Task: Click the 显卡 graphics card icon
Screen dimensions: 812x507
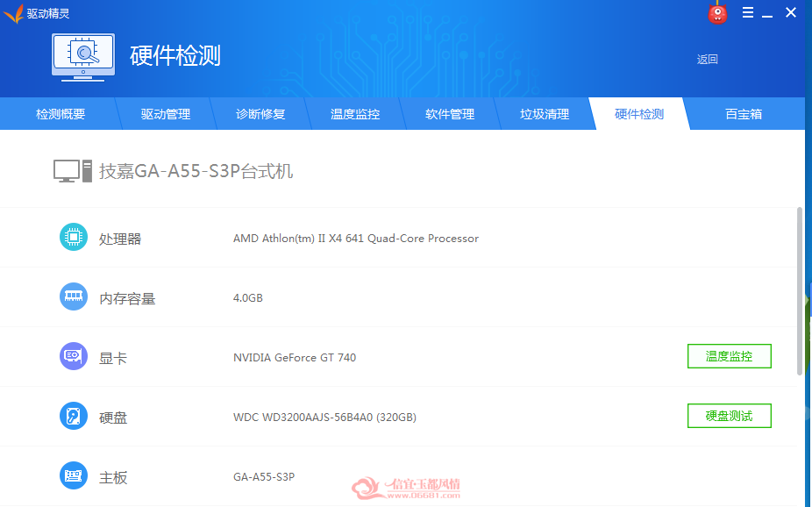Action: coord(74,356)
